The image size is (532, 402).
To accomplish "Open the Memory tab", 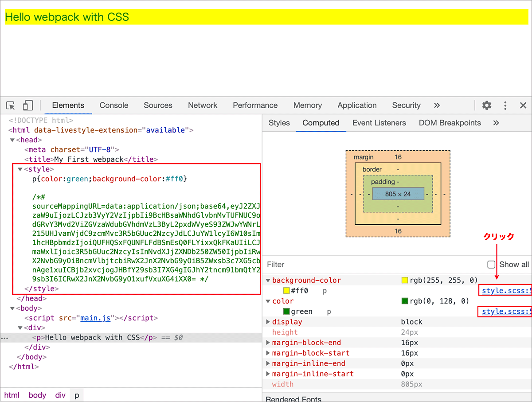I will coord(308,105).
